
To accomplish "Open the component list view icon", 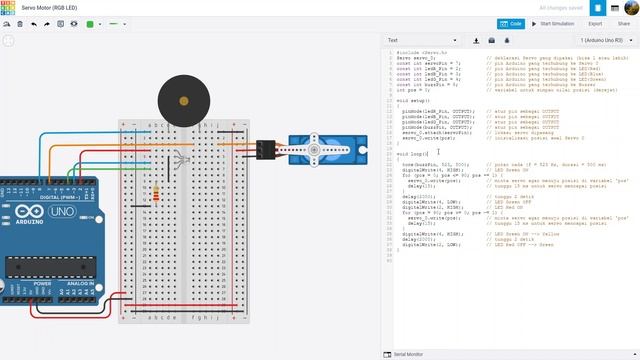I will point(615,8).
